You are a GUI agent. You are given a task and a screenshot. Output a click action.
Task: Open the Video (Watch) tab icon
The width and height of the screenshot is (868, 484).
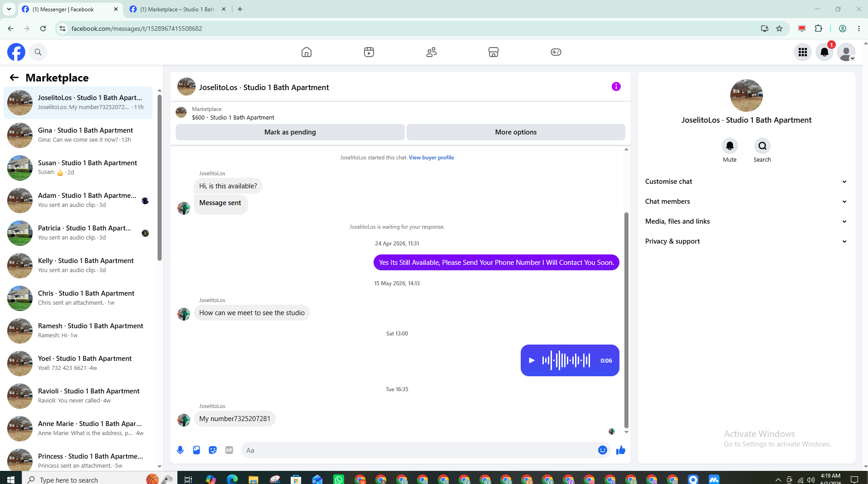coord(369,52)
